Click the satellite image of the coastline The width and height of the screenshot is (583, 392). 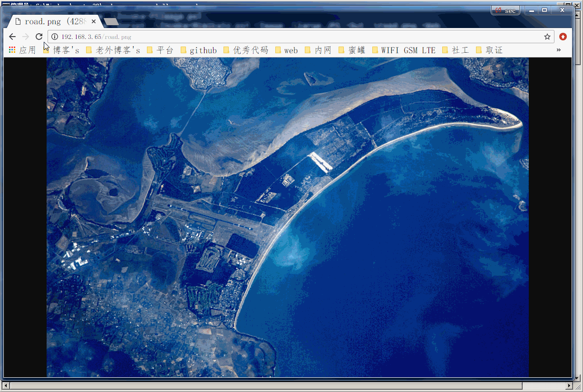[x=287, y=217]
